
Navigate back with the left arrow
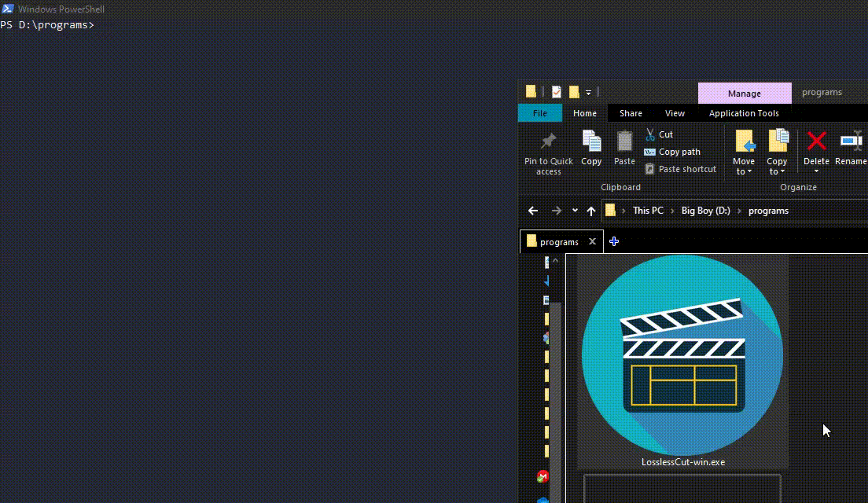533,211
